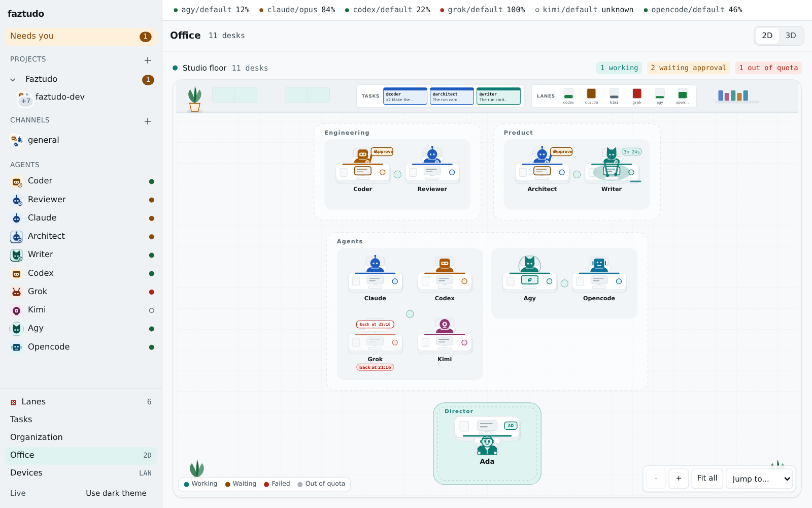Viewport: 812px width, 508px height.
Task: Open Lanes in the sidebar
Action: pyautogui.click(x=81, y=402)
